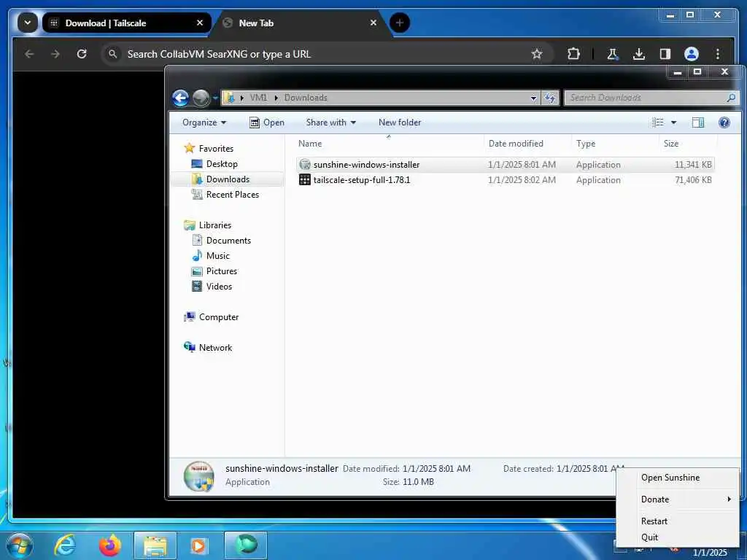The width and height of the screenshot is (747, 560).
Task: Click the Explorer forward arrow button
Action: coord(201,98)
